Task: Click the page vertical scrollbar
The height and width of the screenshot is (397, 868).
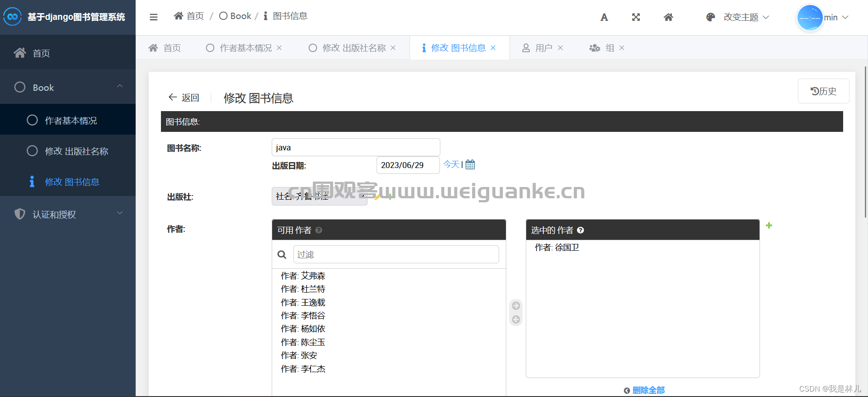Action: (865, 142)
